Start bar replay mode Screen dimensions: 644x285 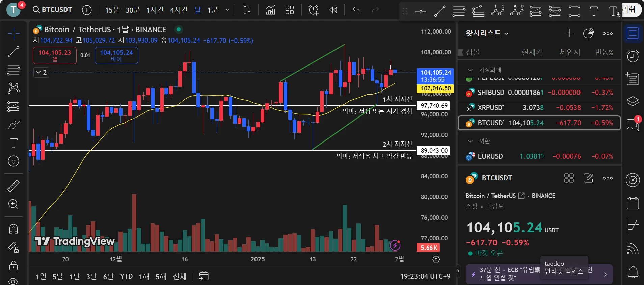click(333, 10)
